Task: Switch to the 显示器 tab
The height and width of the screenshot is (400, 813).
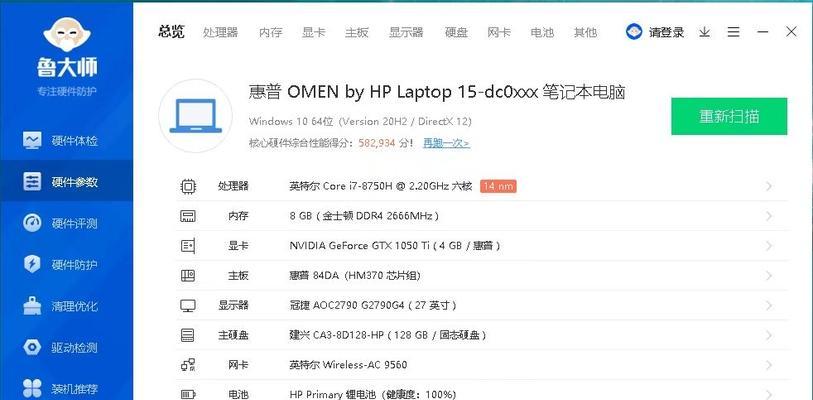Action: (406, 32)
